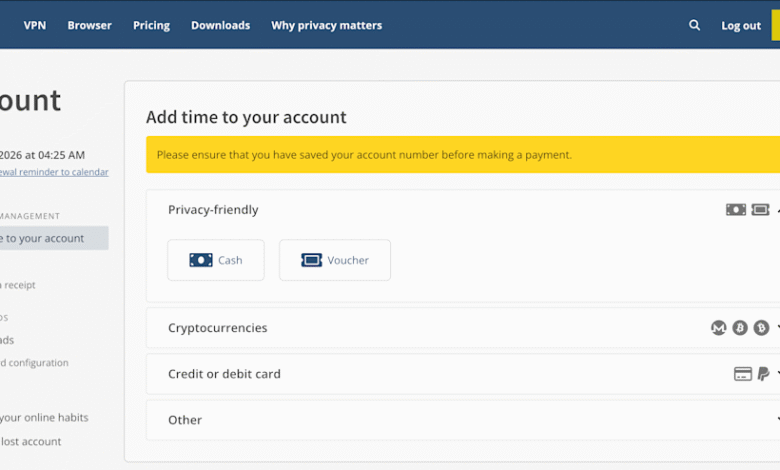780x470 pixels.
Task: Click the search magnifier icon
Action: pos(694,25)
